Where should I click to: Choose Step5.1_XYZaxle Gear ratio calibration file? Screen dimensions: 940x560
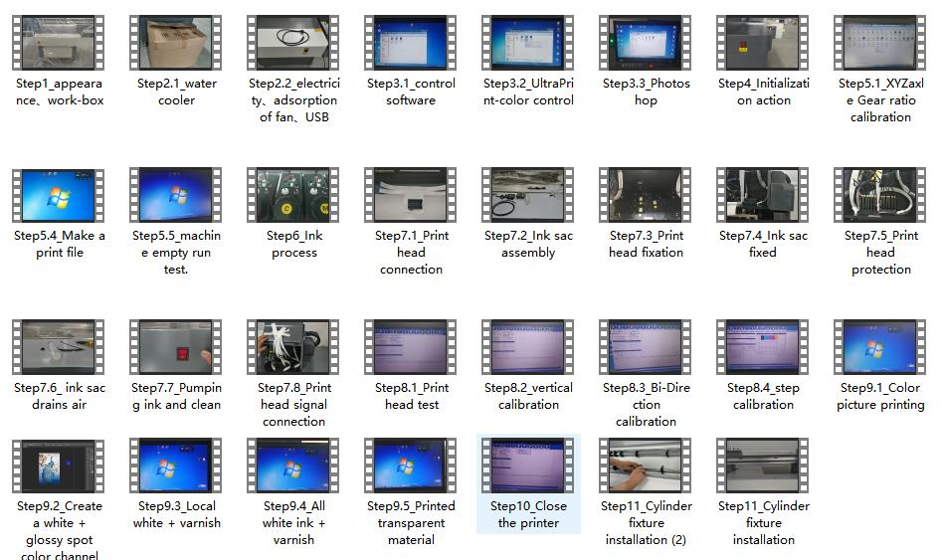880,43
